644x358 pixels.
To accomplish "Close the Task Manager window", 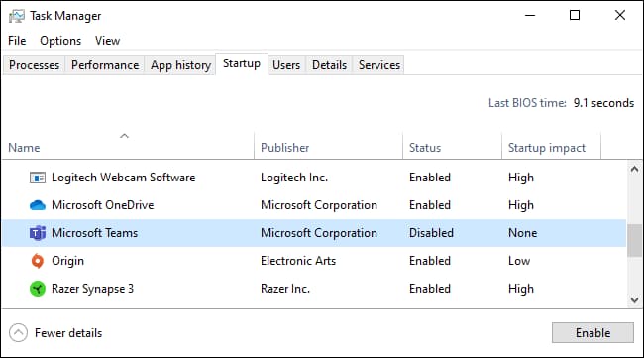I will [620, 15].
